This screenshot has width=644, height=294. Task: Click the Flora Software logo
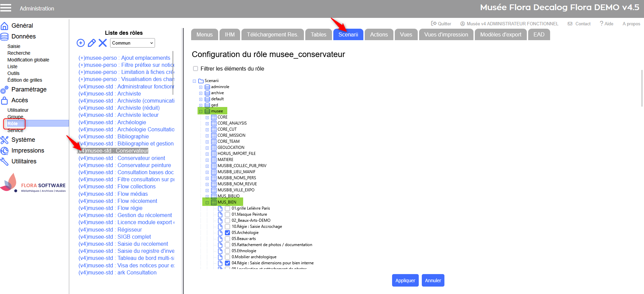[33, 183]
